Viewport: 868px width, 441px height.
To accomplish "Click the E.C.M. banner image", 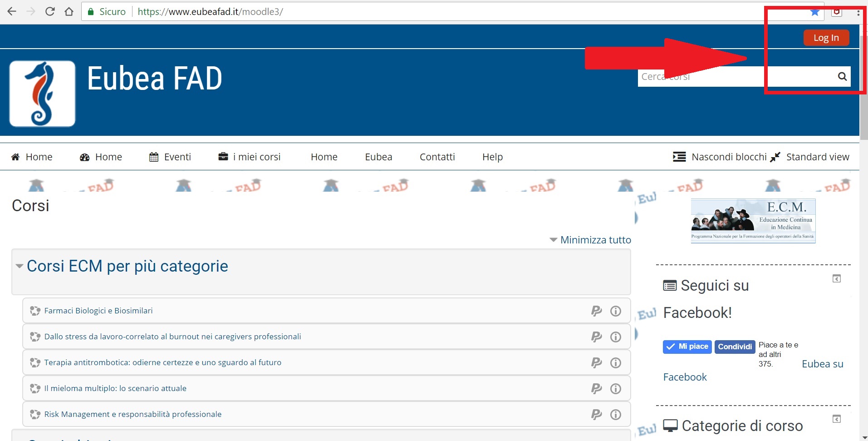I will [753, 221].
